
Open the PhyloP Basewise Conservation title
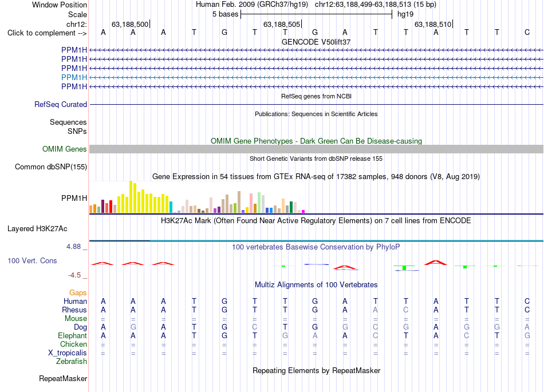coord(316,247)
